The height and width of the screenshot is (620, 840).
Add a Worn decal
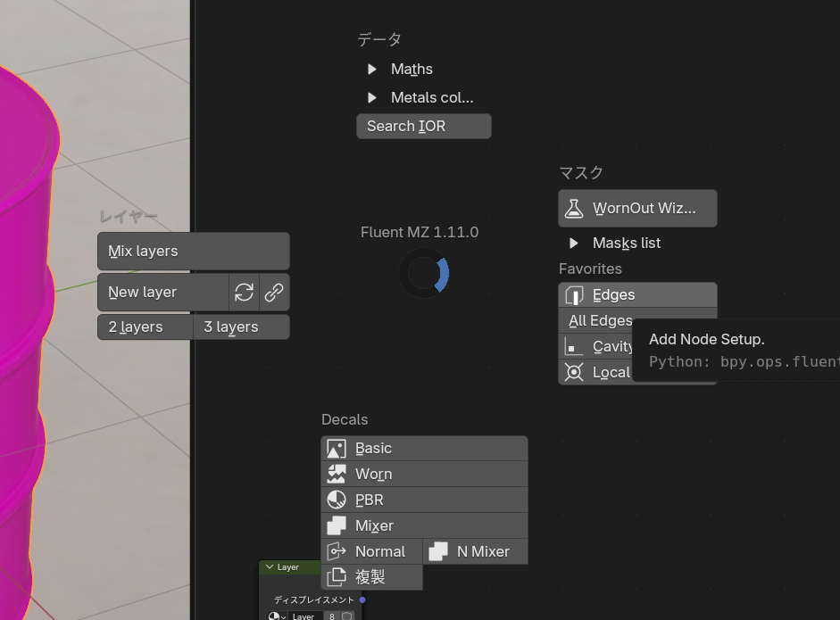(x=424, y=475)
